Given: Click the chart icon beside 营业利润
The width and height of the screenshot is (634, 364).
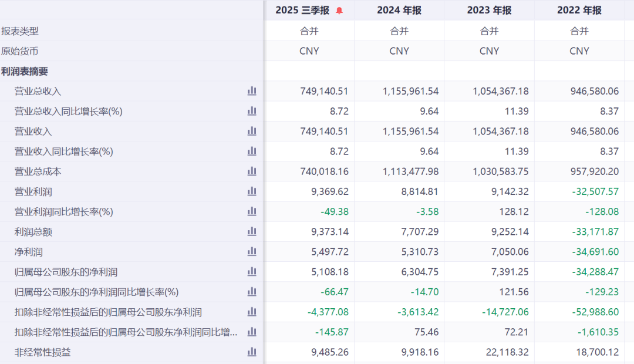Looking at the screenshot, I should 252,191.
